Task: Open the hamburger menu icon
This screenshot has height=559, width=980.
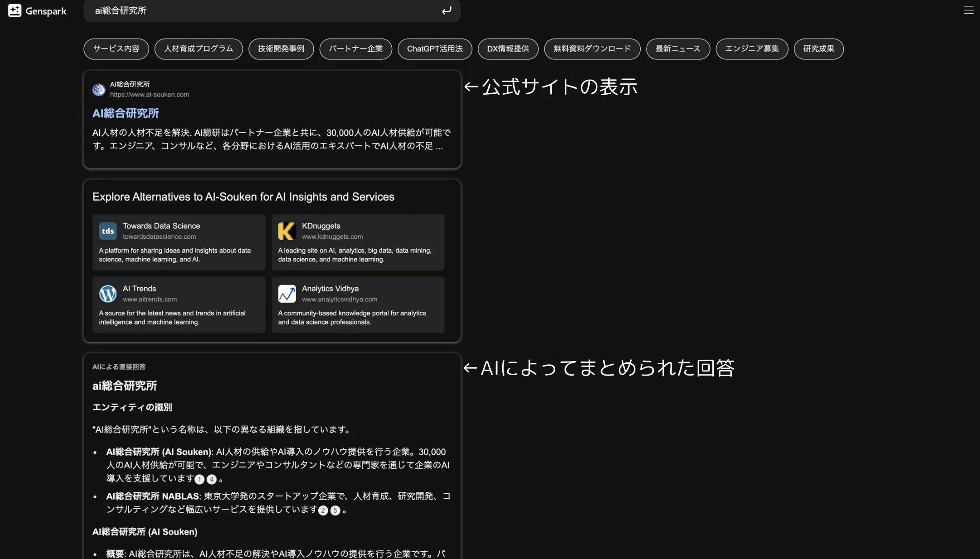Action: [969, 10]
